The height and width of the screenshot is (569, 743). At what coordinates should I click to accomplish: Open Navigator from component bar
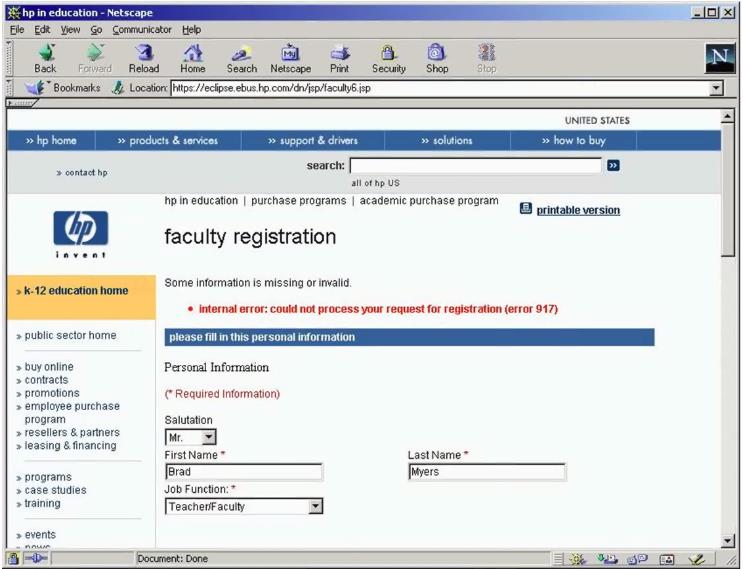(577, 560)
